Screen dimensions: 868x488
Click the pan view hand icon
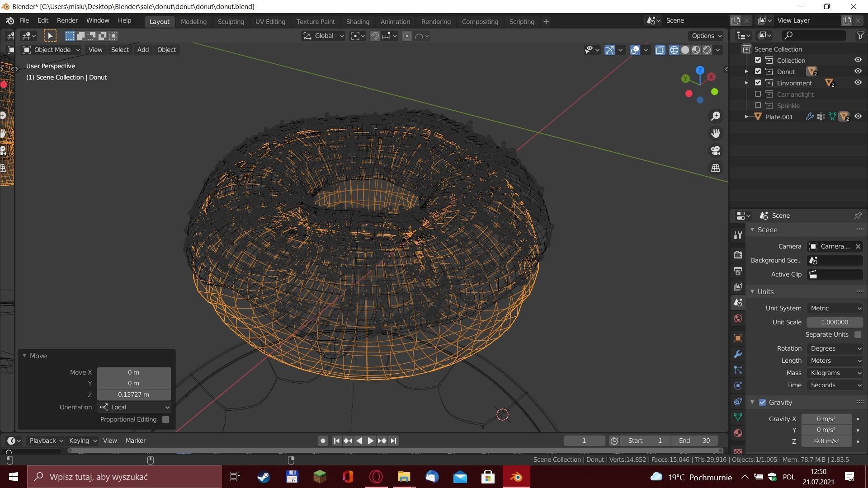716,133
